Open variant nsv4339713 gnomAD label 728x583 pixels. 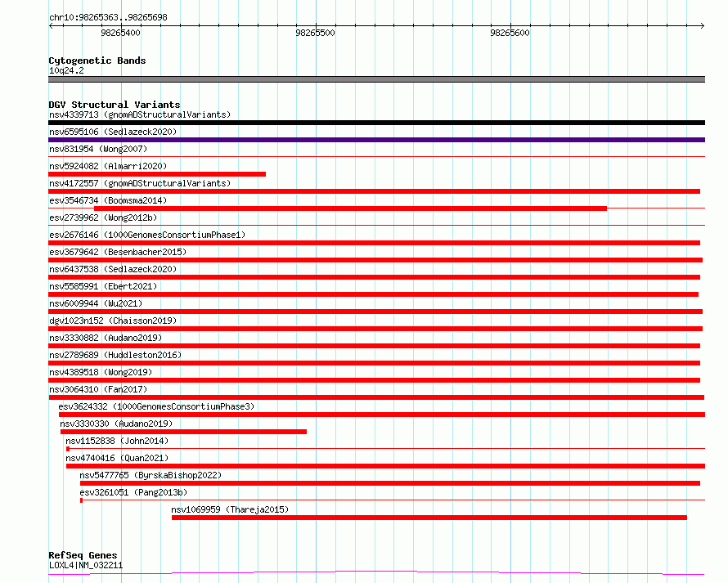[x=140, y=114]
